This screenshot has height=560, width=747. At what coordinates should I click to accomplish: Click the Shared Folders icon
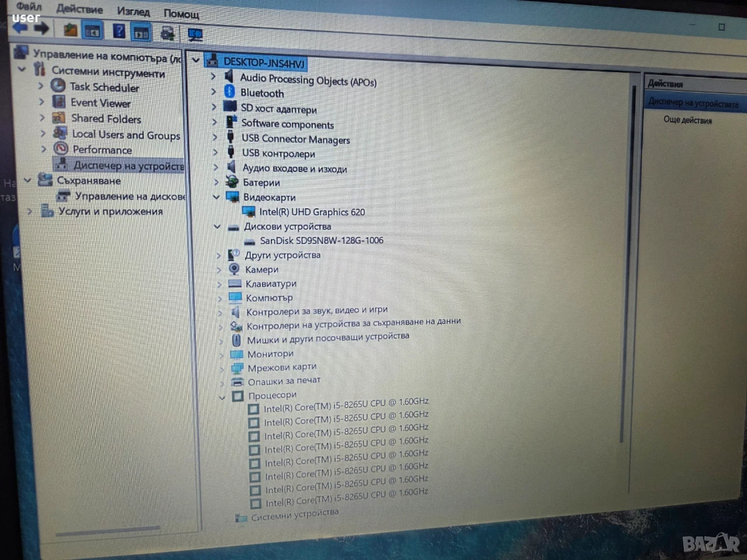[59, 117]
